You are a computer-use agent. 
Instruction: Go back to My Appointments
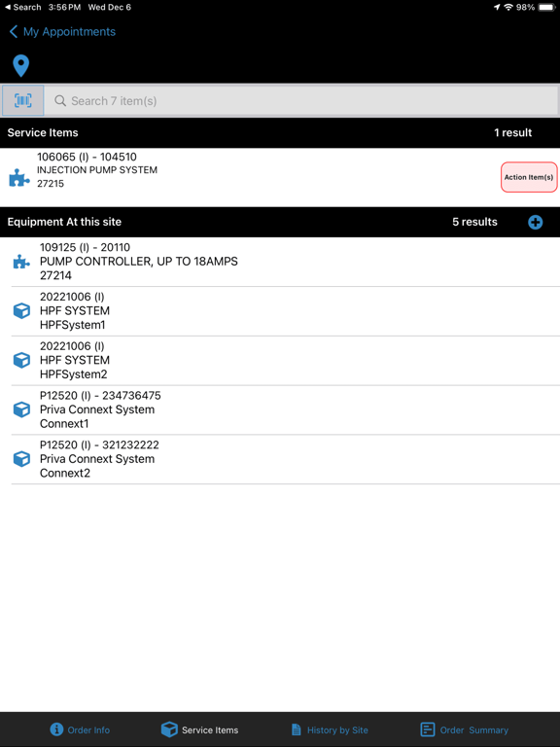click(62, 32)
